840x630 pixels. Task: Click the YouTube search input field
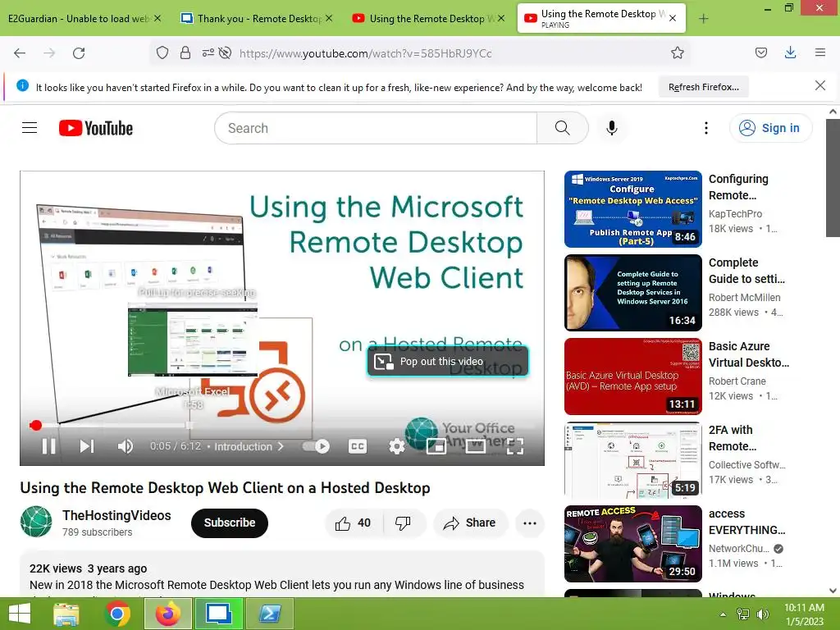click(x=376, y=127)
